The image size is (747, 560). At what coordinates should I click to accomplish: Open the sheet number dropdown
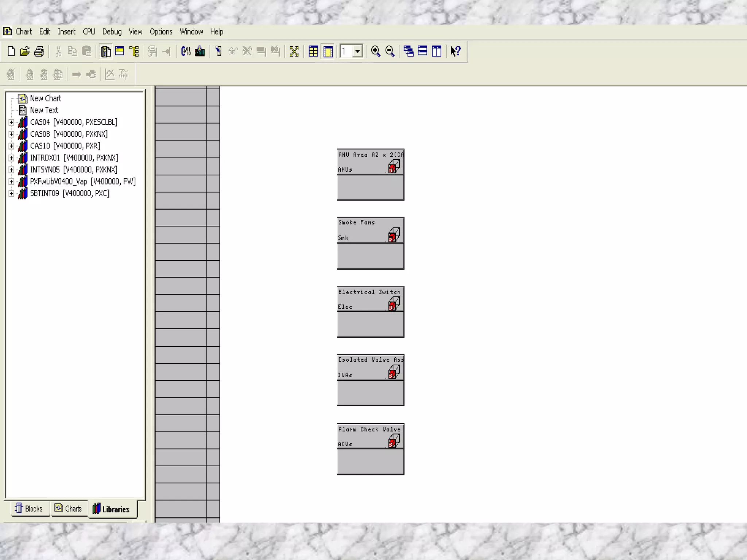pos(357,51)
